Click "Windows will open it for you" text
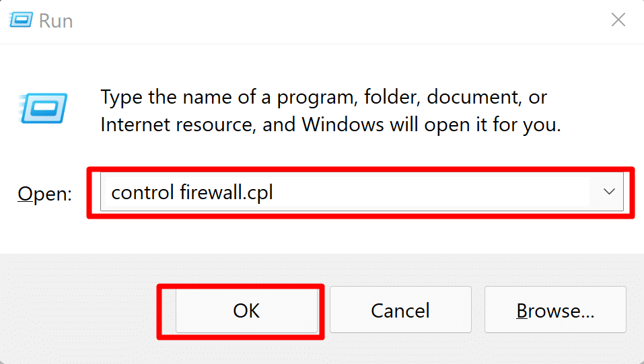 click(431, 124)
